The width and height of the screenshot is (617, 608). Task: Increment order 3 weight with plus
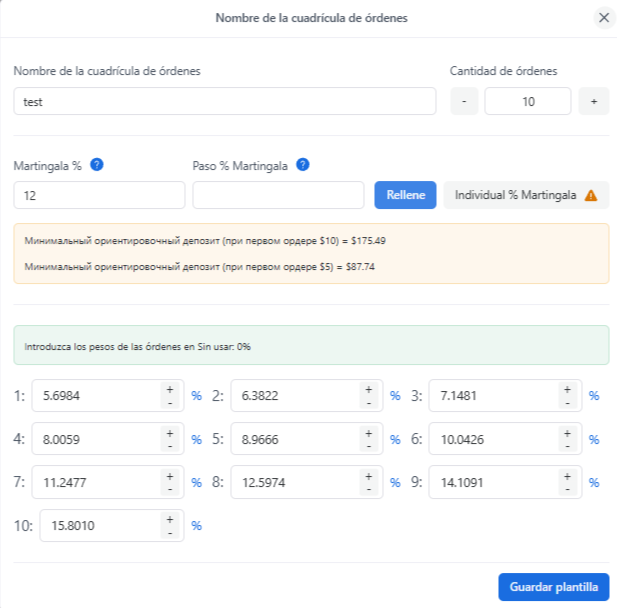click(567, 390)
